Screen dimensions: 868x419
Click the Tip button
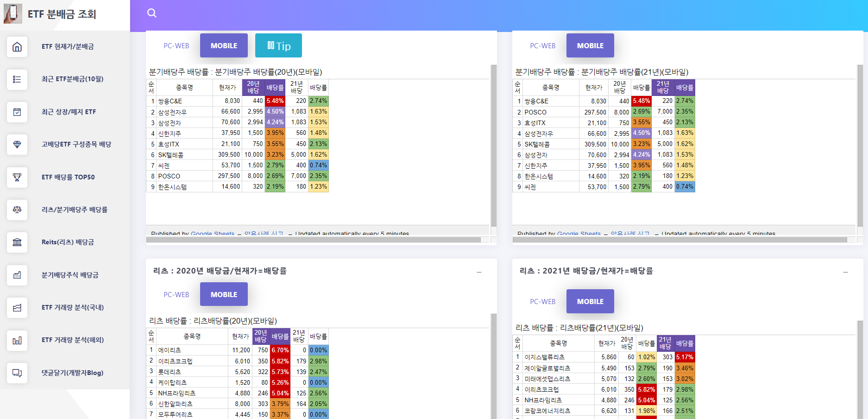pos(278,45)
